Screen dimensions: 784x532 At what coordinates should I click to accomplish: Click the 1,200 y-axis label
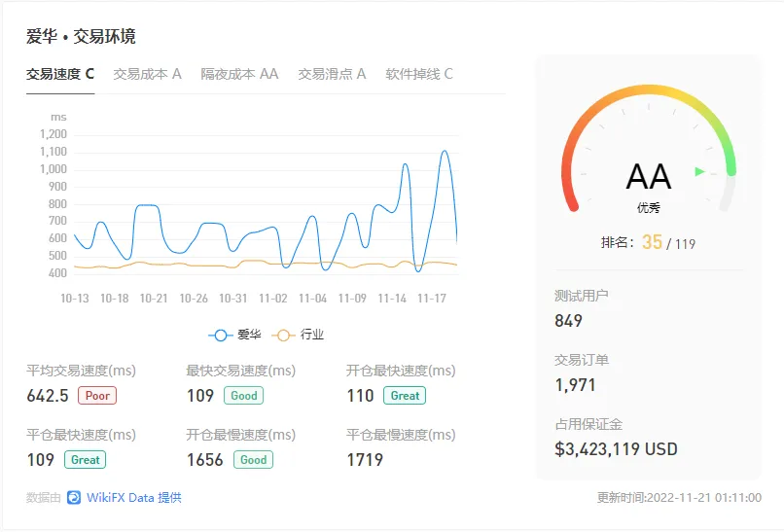[53, 134]
